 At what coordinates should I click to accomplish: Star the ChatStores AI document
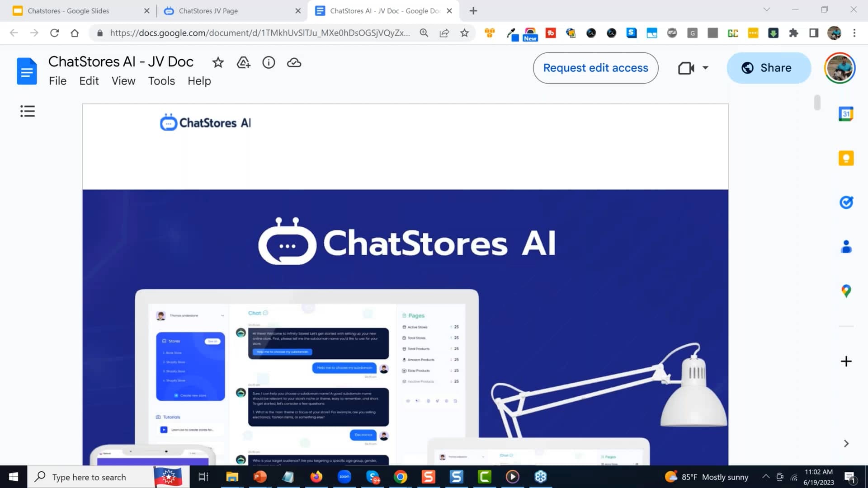tap(218, 63)
